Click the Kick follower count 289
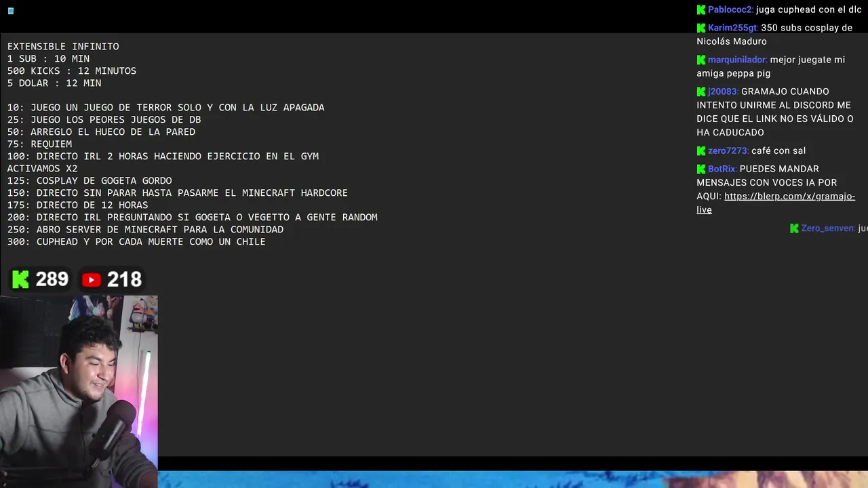868x488 pixels. tap(52, 279)
